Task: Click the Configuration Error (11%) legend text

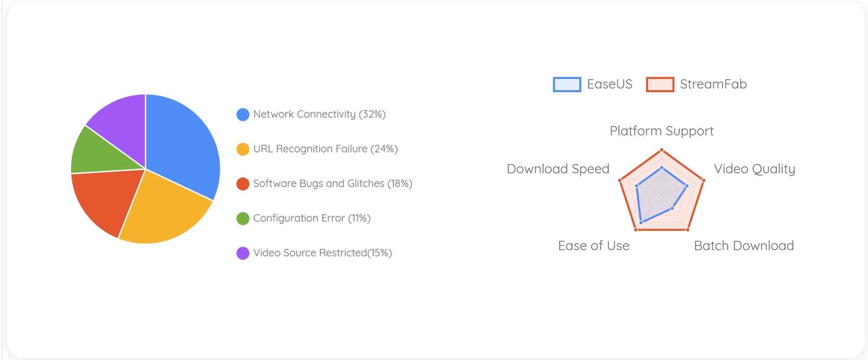Action: [x=312, y=218]
